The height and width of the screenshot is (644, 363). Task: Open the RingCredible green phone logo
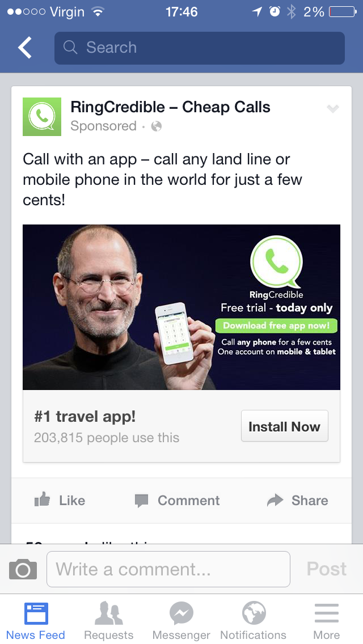coord(42,117)
